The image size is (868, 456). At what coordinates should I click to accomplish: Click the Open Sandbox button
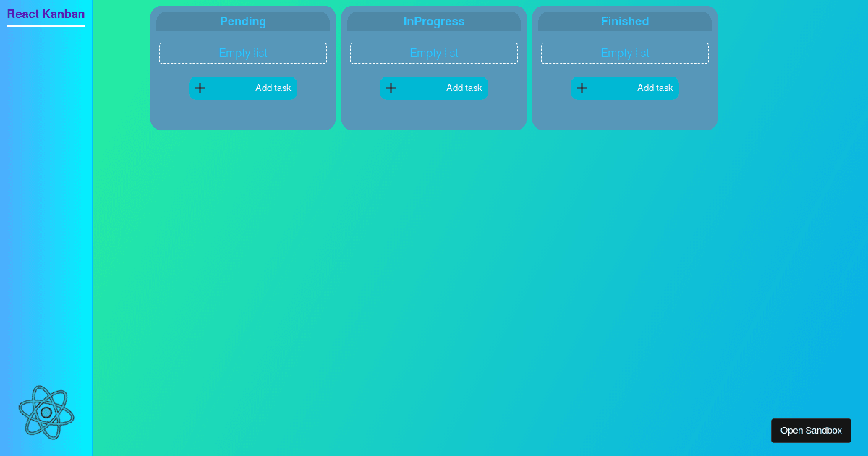pyautogui.click(x=811, y=430)
